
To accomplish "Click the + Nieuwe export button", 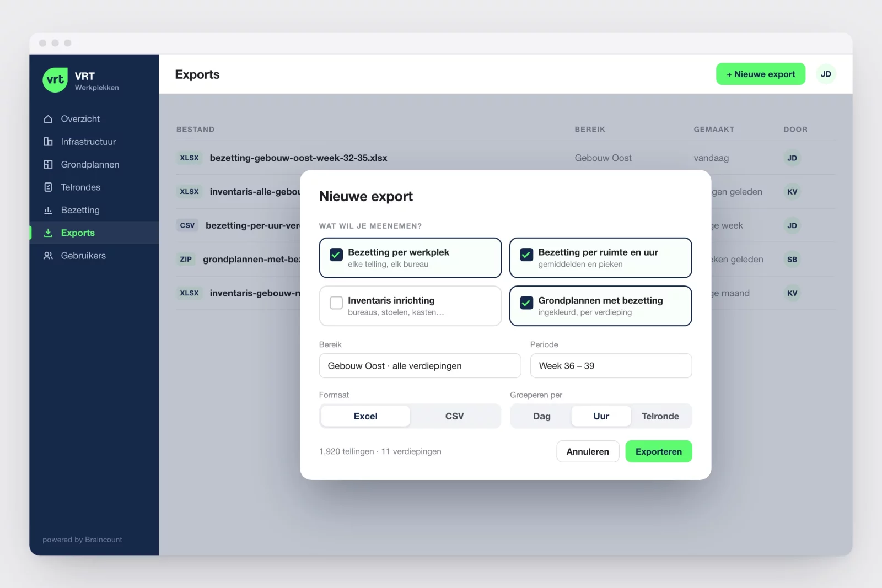I will coord(761,74).
